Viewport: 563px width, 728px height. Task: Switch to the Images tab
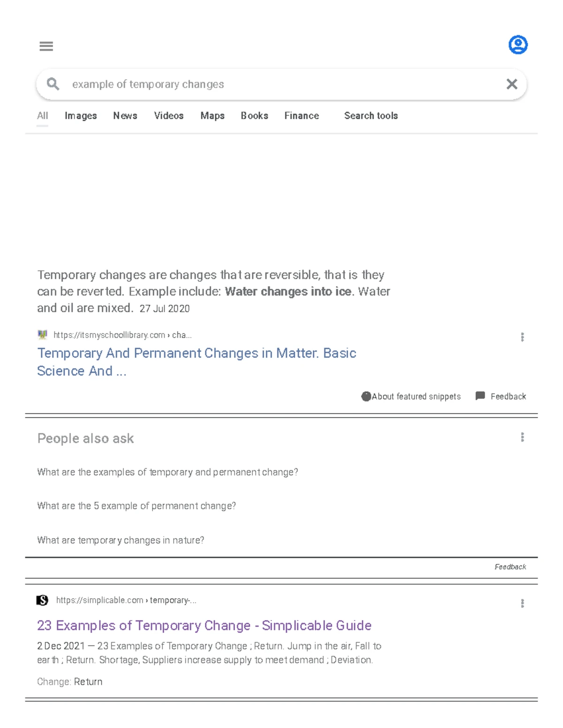pos(81,116)
